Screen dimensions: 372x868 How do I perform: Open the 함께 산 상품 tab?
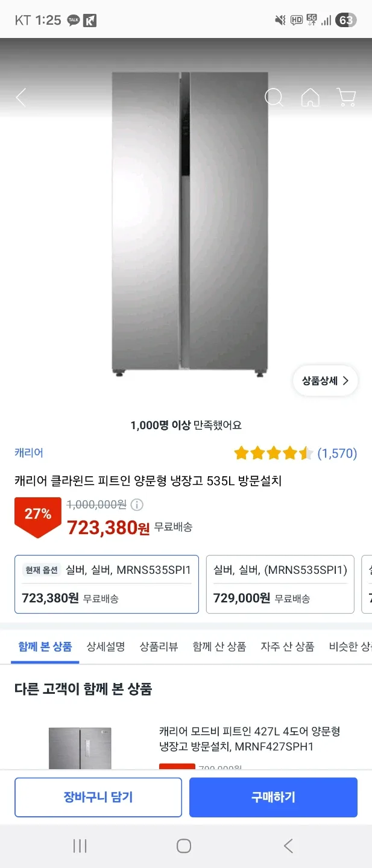click(x=219, y=647)
